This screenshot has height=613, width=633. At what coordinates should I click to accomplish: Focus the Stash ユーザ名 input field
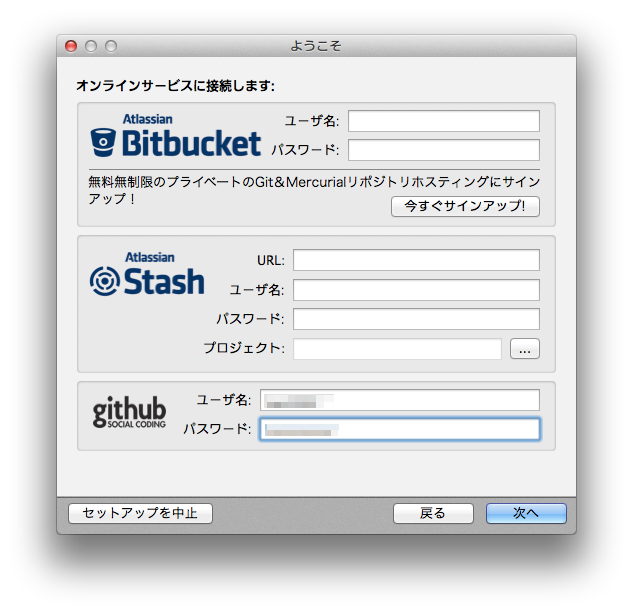click(416, 290)
